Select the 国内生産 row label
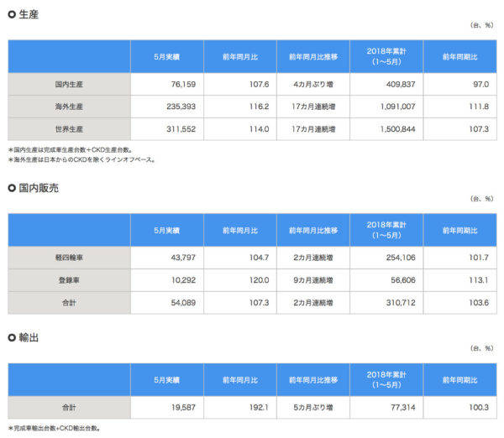The image size is (504, 438). [x=69, y=85]
